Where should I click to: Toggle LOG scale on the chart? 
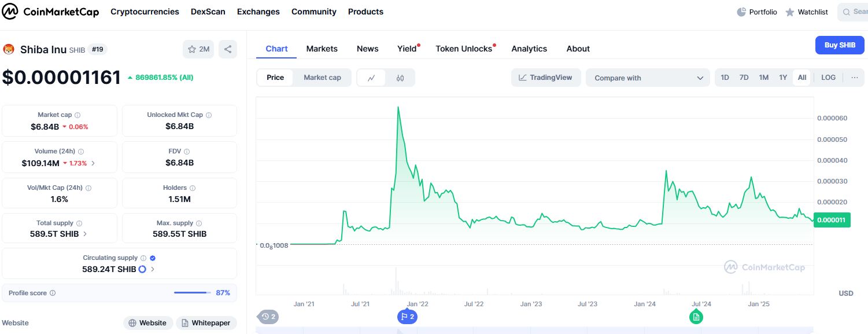pos(829,78)
